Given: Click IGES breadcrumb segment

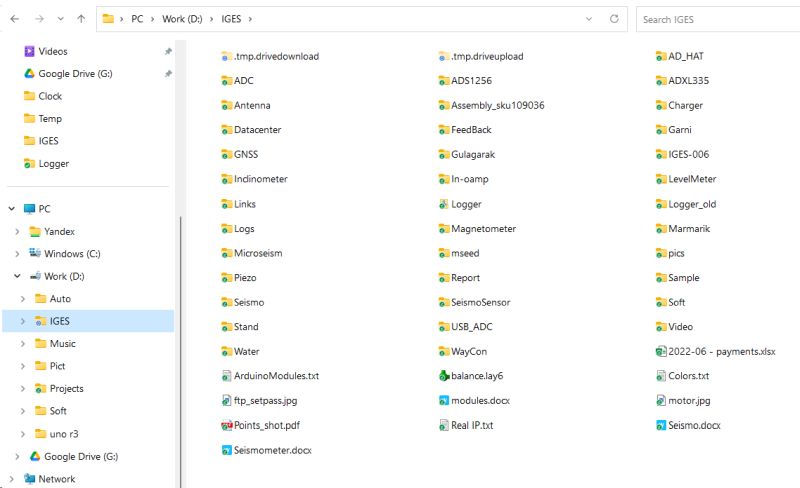Looking at the screenshot, I should pos(231,19).
